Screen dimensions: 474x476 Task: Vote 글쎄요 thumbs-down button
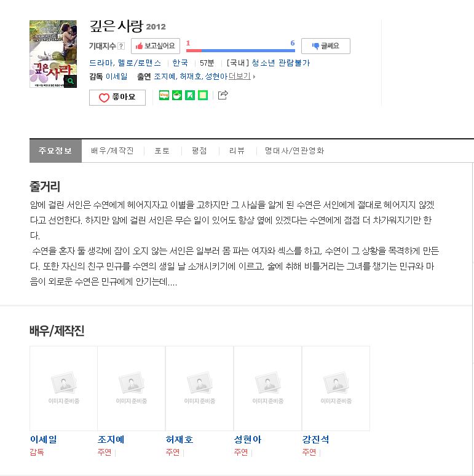[326, 46]
